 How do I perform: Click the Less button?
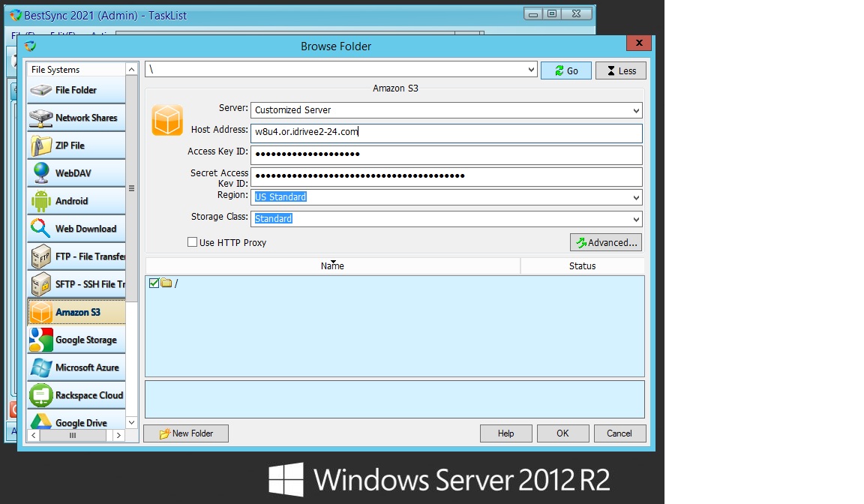(x=621, y=70)
